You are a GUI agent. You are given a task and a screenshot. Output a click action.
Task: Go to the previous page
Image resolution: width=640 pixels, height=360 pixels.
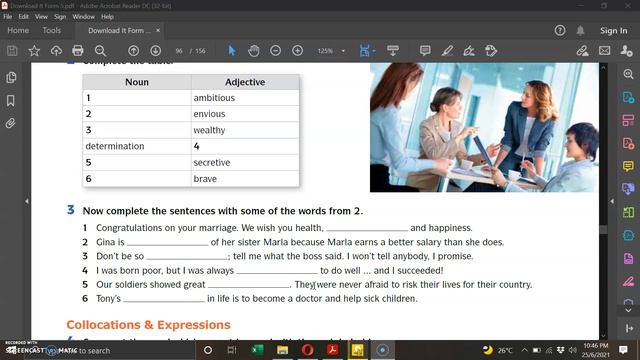(133, 51)
